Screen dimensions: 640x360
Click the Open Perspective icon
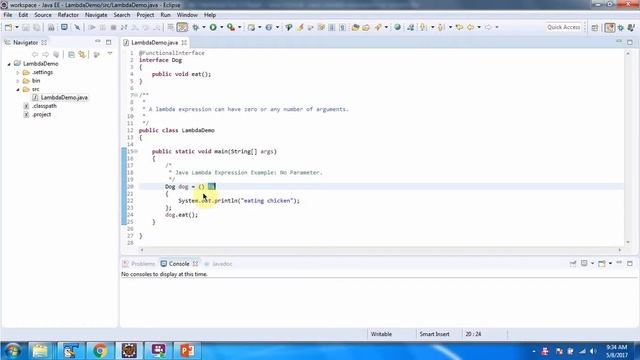click(x=595, y=27)
